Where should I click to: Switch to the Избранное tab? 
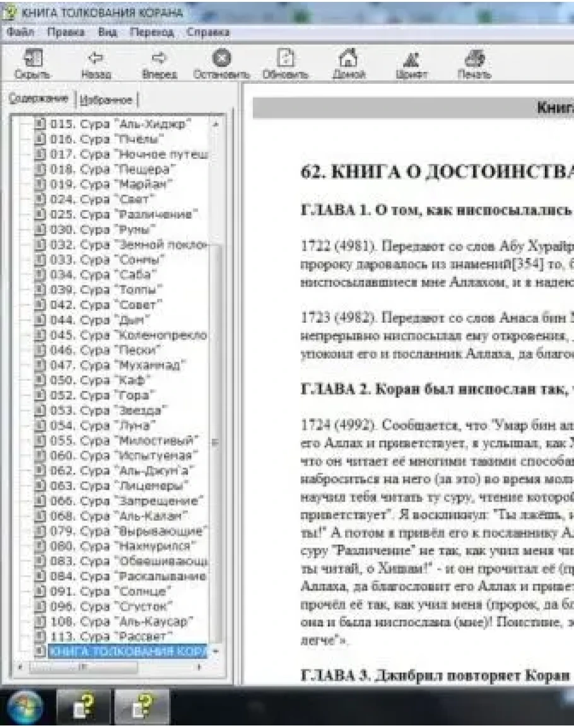click(x=109, y=100)
